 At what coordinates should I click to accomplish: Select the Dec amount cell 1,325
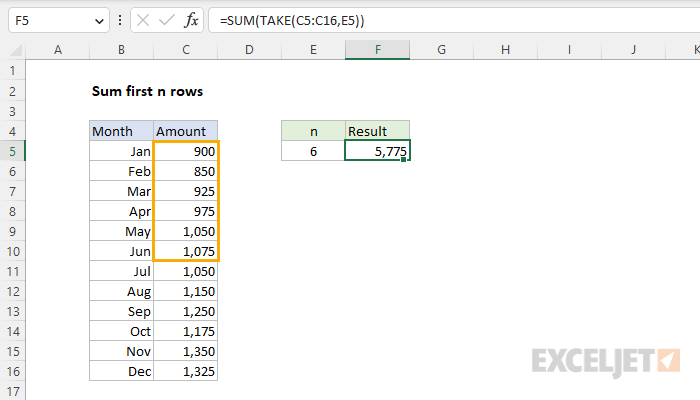point(186,371)
